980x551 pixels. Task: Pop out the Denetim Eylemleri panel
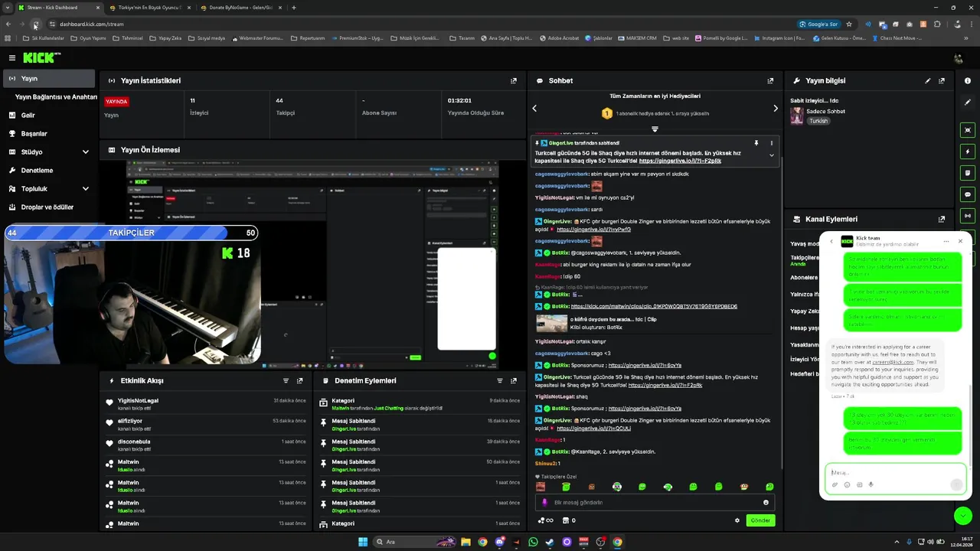click(514, 380)
